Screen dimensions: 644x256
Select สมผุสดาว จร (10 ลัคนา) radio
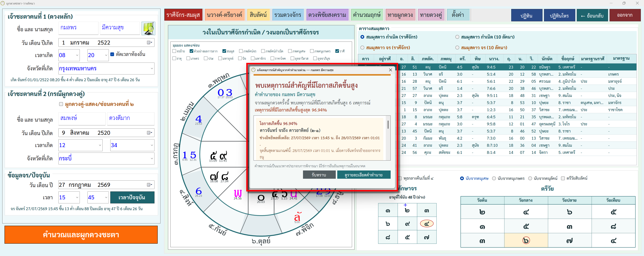point(457,48)
